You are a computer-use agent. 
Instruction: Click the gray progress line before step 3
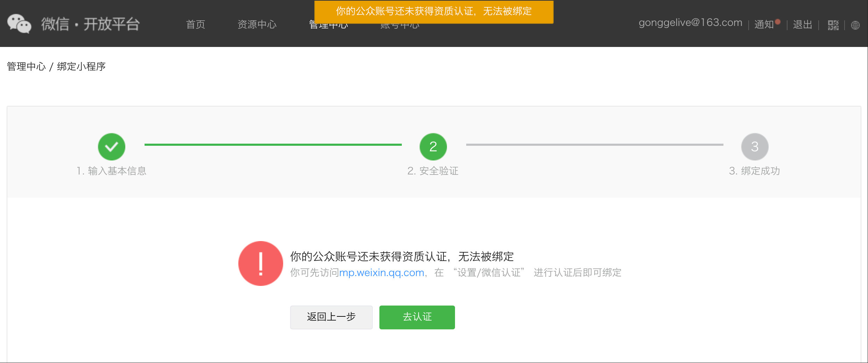coord(595,144)
